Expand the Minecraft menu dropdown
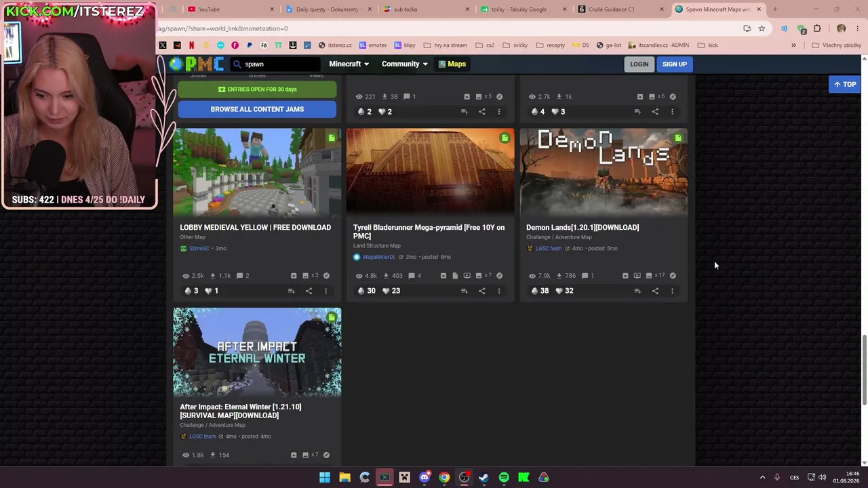This screenshot has width=868, height=488. [349, 64]
